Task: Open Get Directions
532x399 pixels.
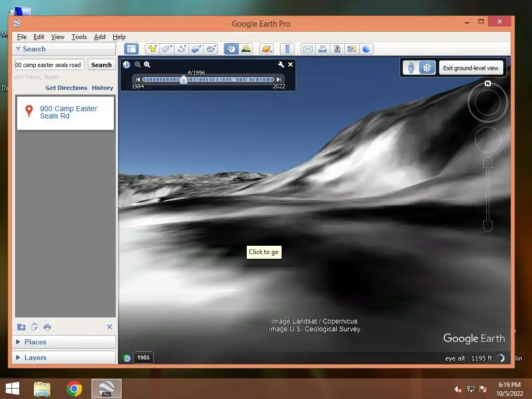Action: click(x=66, y=88)
